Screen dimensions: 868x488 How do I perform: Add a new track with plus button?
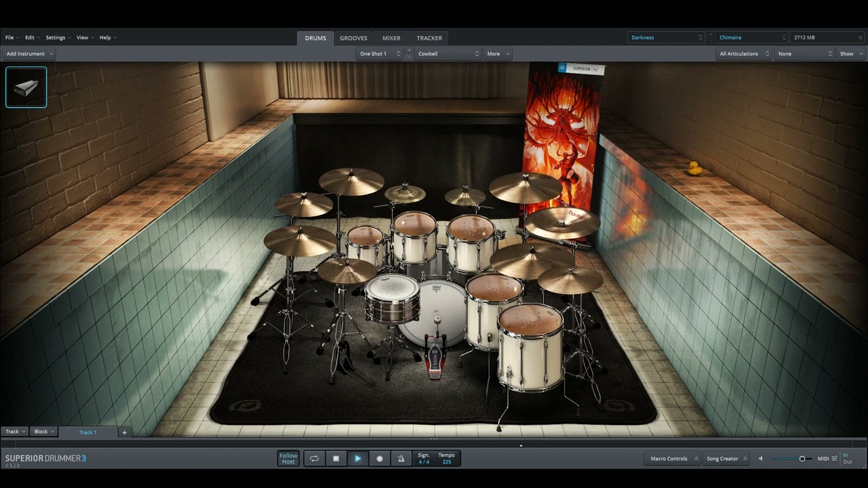click(x=124, y=432)
